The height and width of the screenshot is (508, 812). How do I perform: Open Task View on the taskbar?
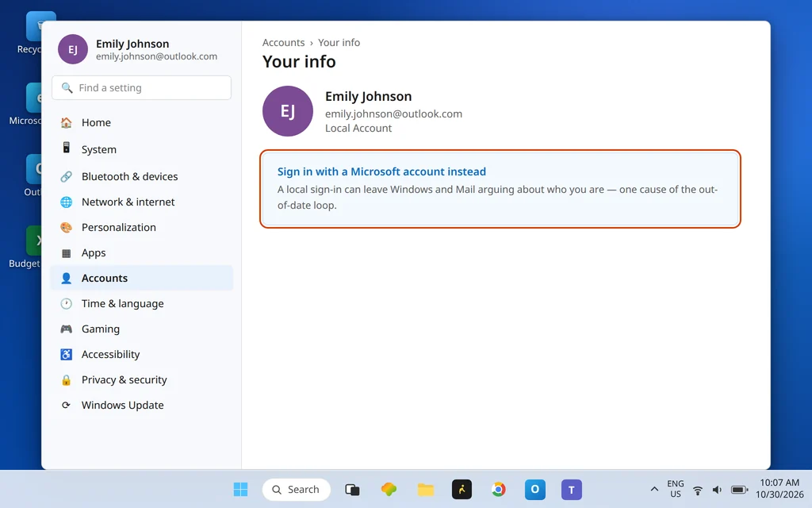pos(352,489)
